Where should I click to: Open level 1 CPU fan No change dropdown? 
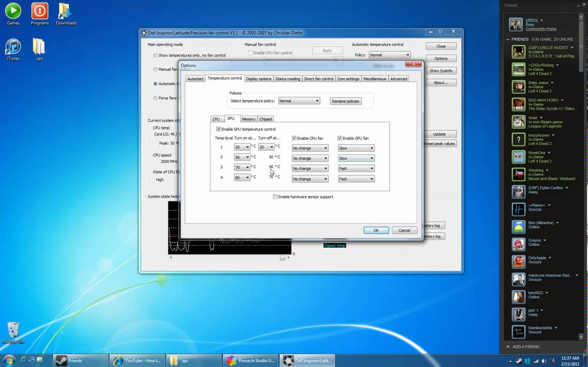(310, 148)
